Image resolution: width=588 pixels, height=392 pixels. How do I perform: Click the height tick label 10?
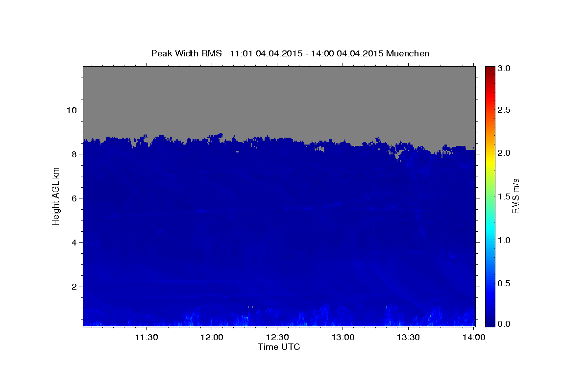[x=73, y=110]
